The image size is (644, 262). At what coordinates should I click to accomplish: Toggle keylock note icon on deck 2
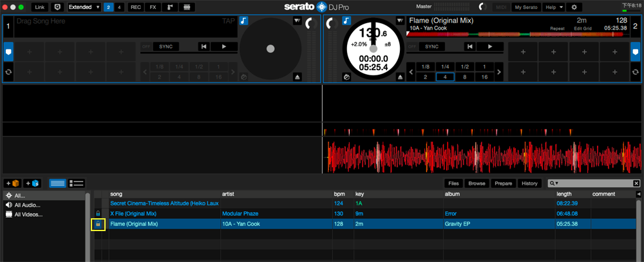[x=346, y=21]
